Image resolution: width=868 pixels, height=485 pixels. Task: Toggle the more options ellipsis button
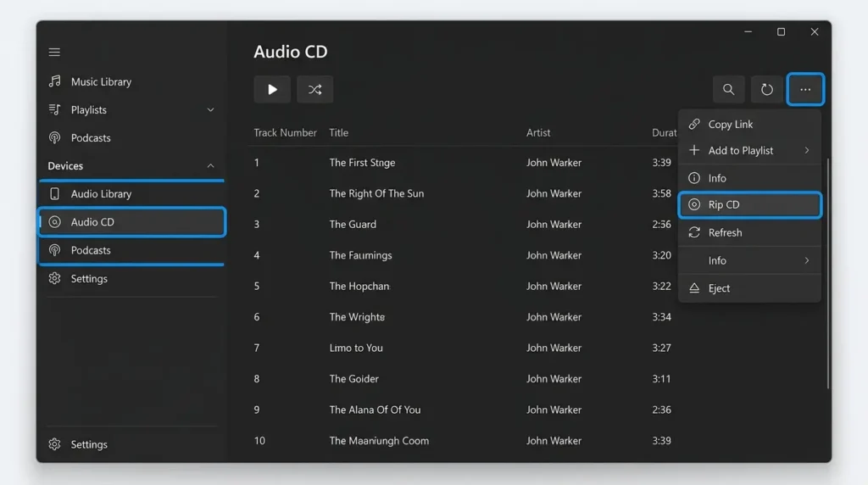tap(805, 89)
